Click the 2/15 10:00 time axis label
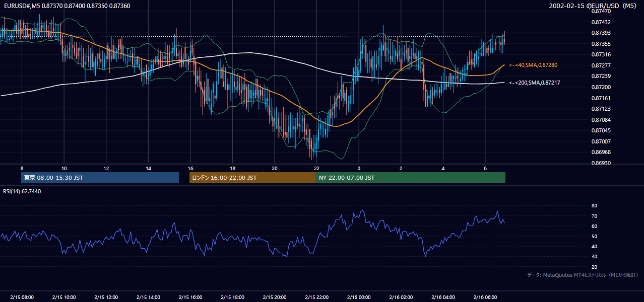The image size is (644, 302). point(64,297)
